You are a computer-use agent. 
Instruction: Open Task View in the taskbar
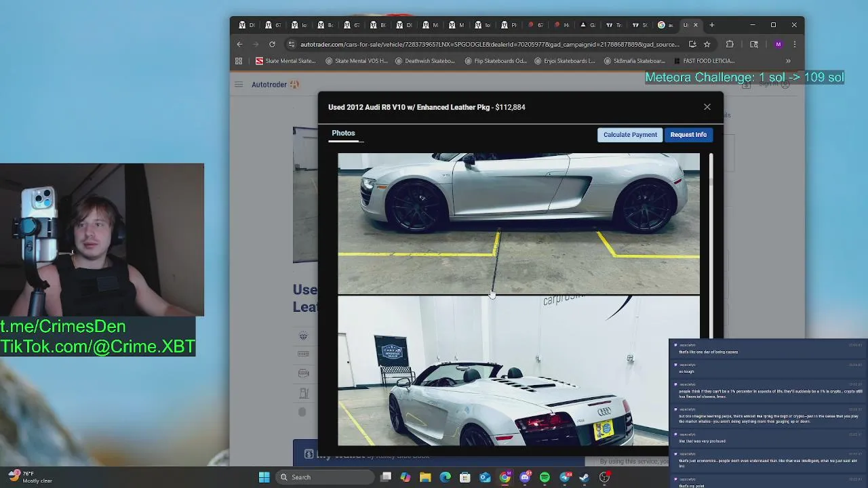(x=386, y=477)
